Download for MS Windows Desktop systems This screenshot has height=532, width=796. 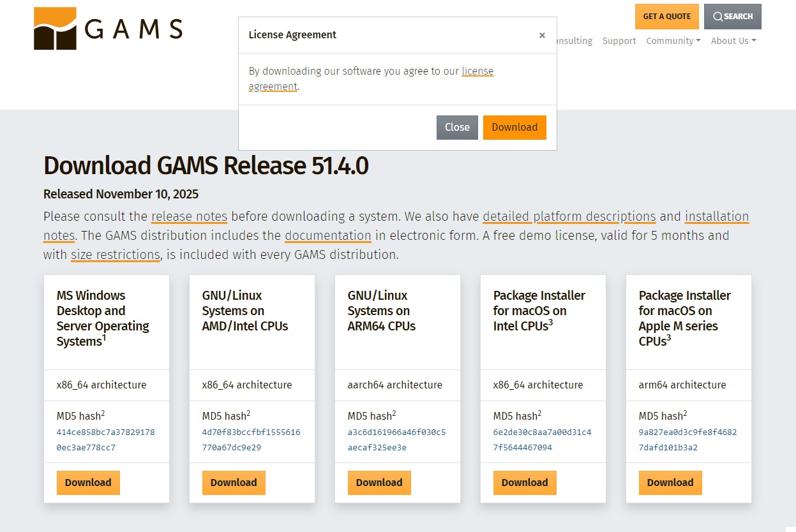coord(88,483)
